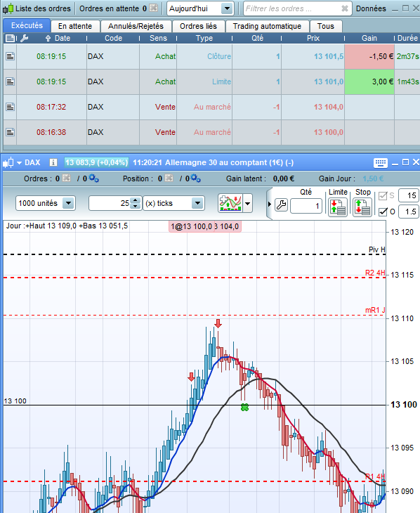Click the Gain Jour 1,50 € value
The image size is (420, 513).
tap(373, 178)
